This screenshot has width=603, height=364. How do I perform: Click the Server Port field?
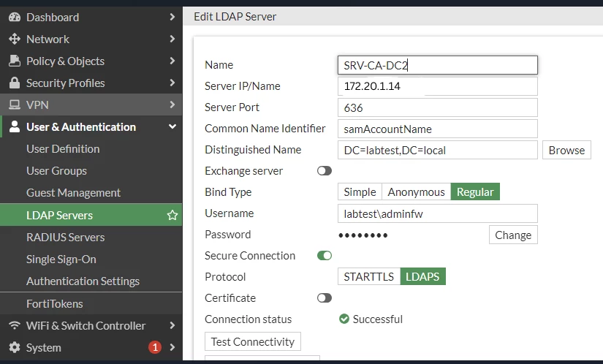[438, 107]
